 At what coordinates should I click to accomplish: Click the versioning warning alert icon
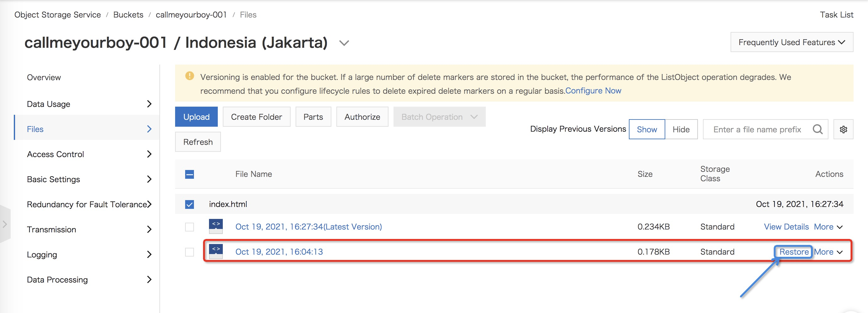point(189,76)
